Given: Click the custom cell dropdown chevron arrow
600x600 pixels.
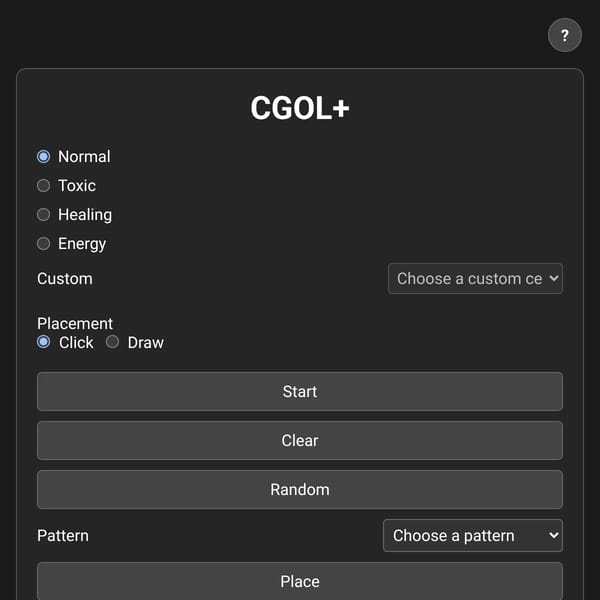Looking at the screenshot, I should click(554, 279).
